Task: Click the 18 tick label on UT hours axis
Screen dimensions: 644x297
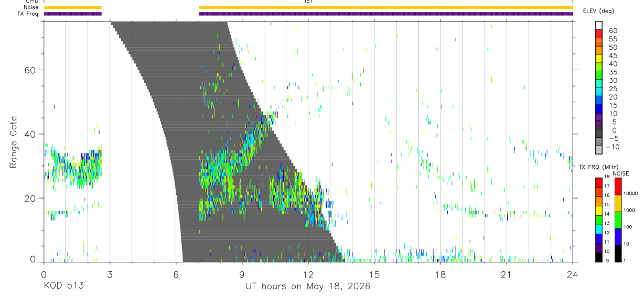Action: coord(441,274)
